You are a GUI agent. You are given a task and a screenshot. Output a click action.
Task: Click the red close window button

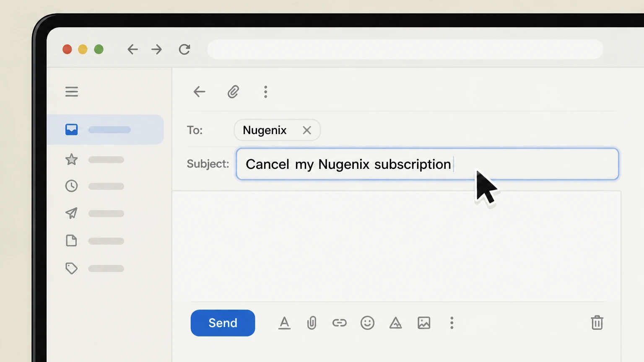coord(67,49)
